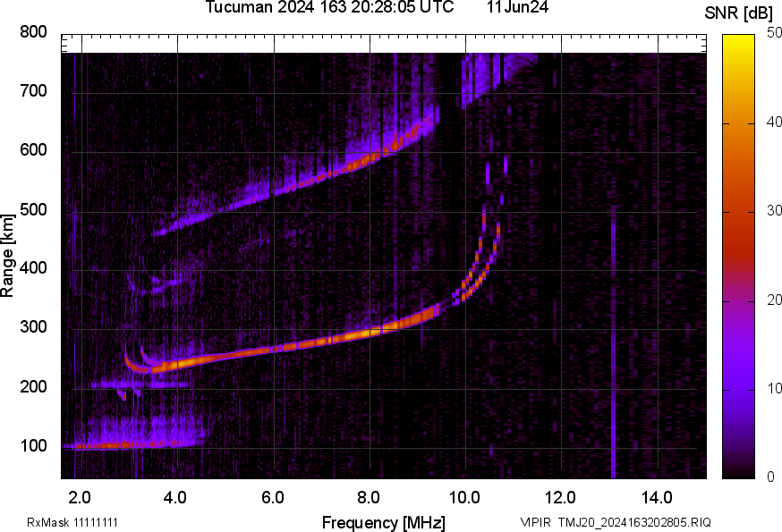Click the date label '11Jun24'
Image resolution: width=782 pixels, height=532 pixels.
518,7
